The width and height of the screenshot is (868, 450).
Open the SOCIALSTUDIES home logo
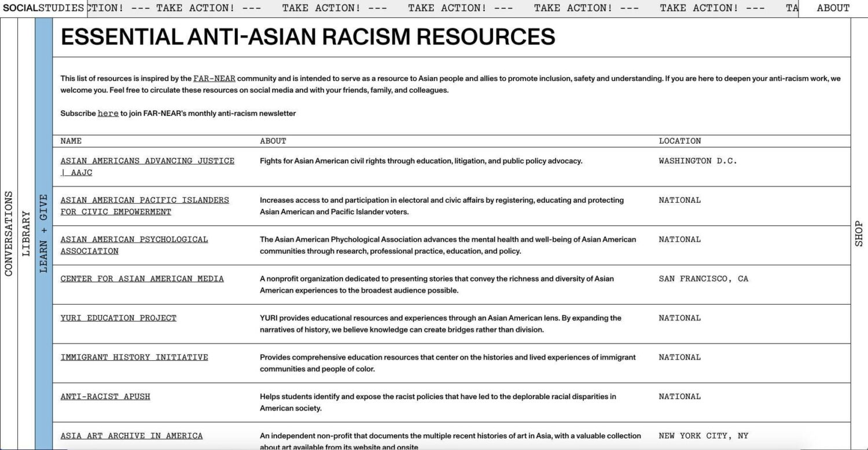click(43, 8)
